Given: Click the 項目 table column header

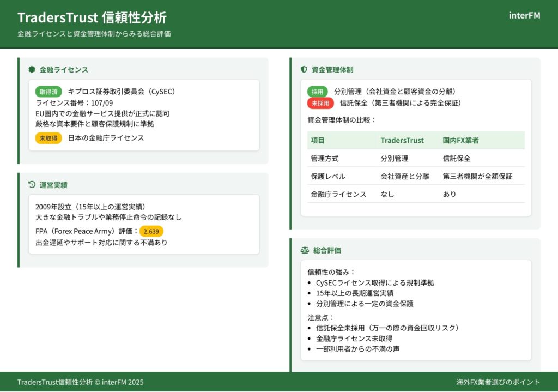Looking at the screenshot, I should [x=318, y=140].
